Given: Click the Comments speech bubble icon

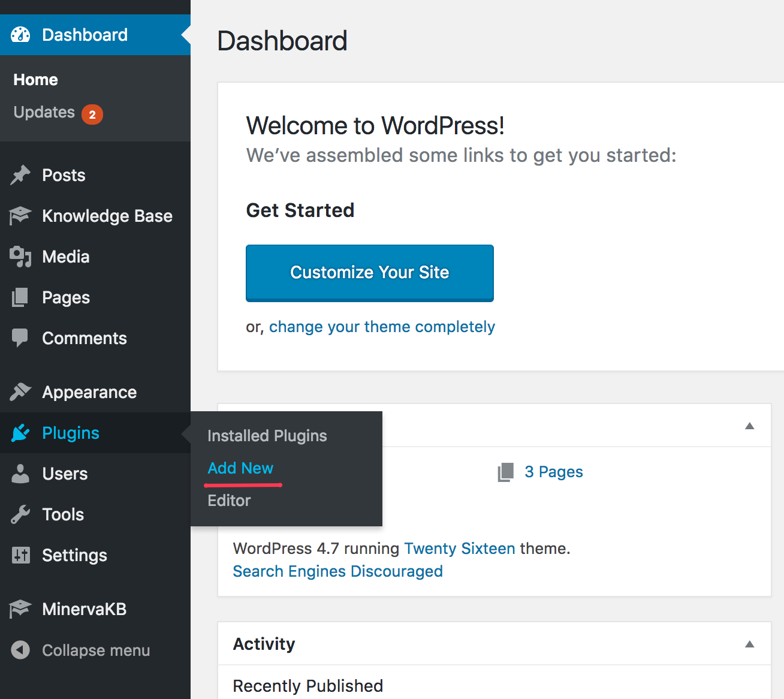Looking at the screenshot, I should pos(20,338).
